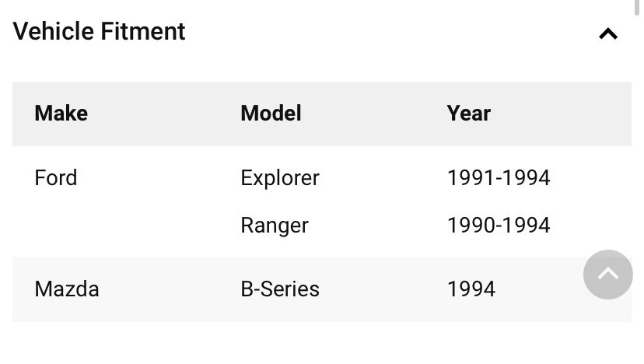Click the round scroll-to-top arrow button
This screenshot has width=644, height=364.
coord(607,275)
